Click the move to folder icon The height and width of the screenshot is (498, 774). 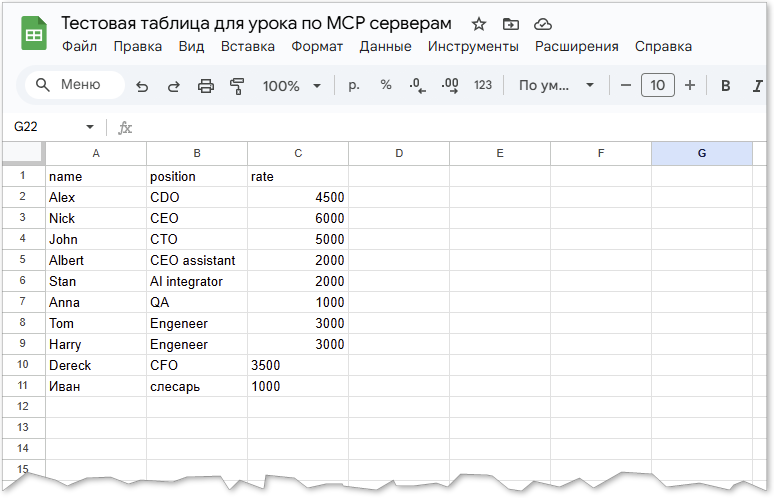(511, 24)
